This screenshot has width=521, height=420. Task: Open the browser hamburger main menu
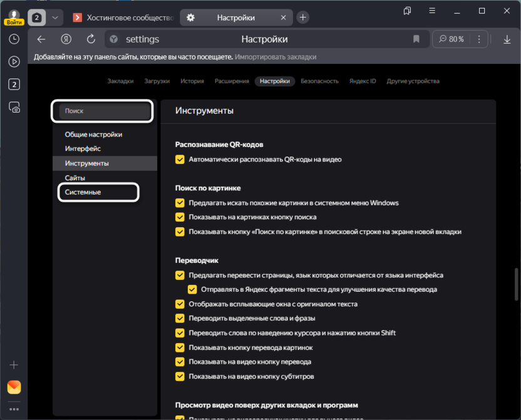tap(432, 11)
